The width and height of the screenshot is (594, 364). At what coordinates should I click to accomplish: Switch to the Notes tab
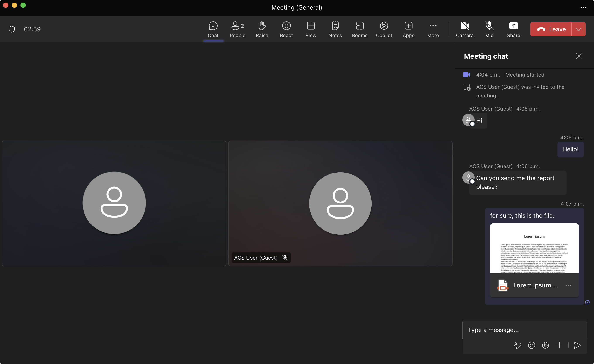pos(335,29)
